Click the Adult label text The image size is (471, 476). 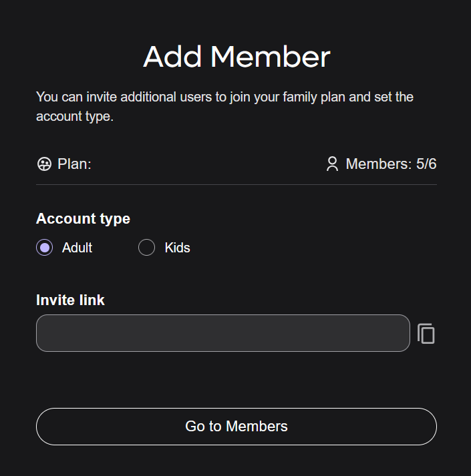pyautogui.click(x=77, y=248)
